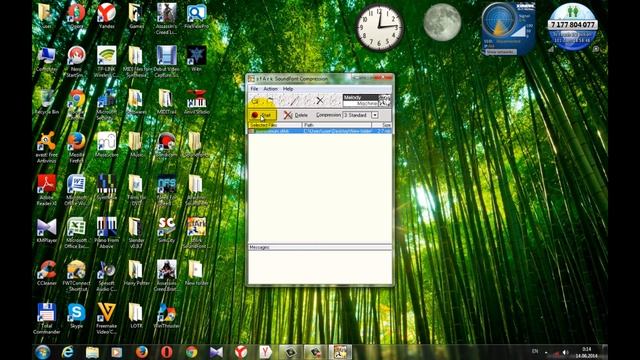Click the analog clock desktop gadget
The image size is (640, 360).
380,28
